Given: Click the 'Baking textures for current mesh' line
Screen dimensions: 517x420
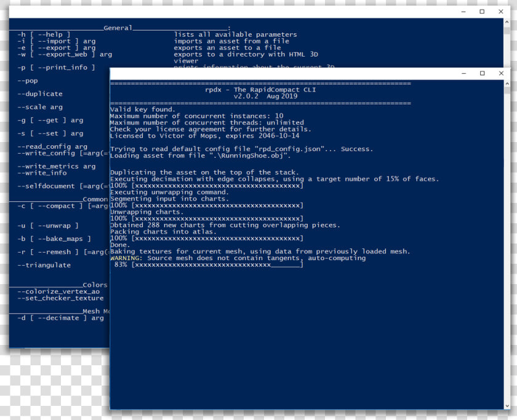Looking at the screenshot, I should click(x=260, y=252).
